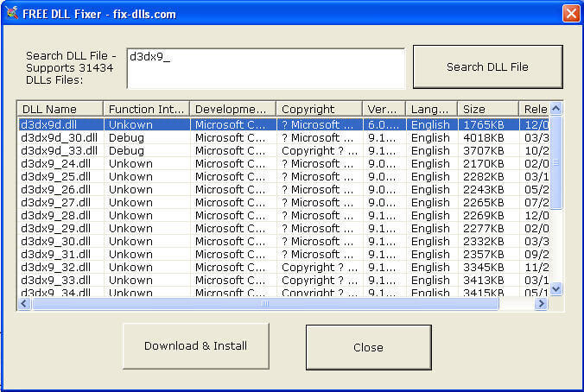Click the vertical scrollbar up arrow
Image resolution: width=584 pixels, height=392 pixels.
pos(556,109)
